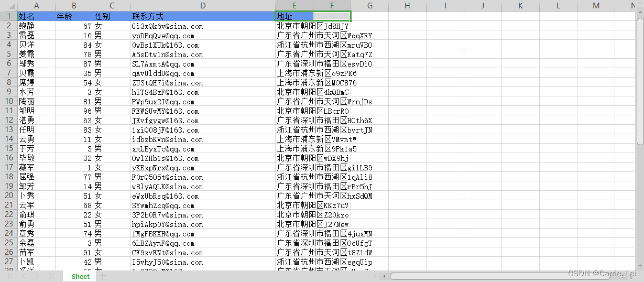Select the 年龄 header cell
Viewport: 644px width, 282px height.
pyautogui.click(x=74, y=16)
